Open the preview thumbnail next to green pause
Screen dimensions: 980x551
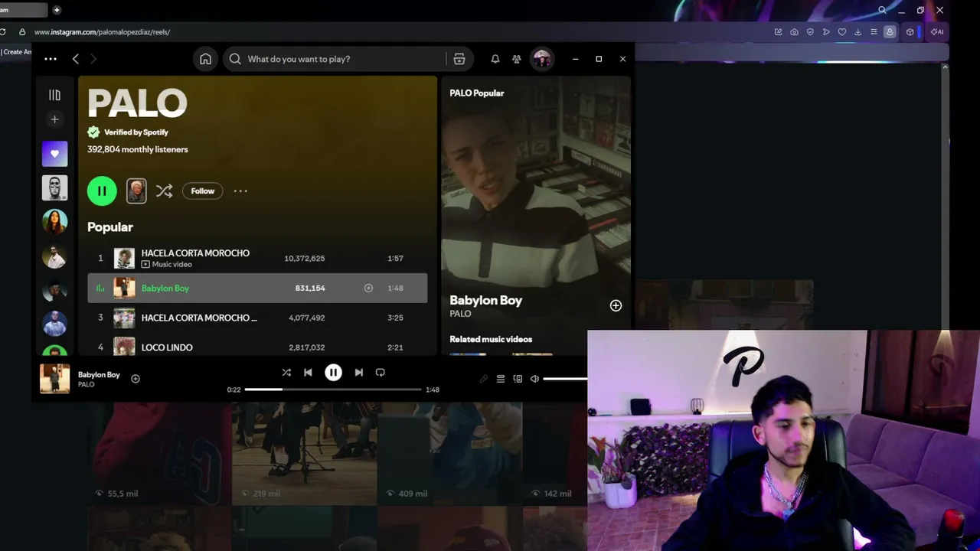coord(136,191)
